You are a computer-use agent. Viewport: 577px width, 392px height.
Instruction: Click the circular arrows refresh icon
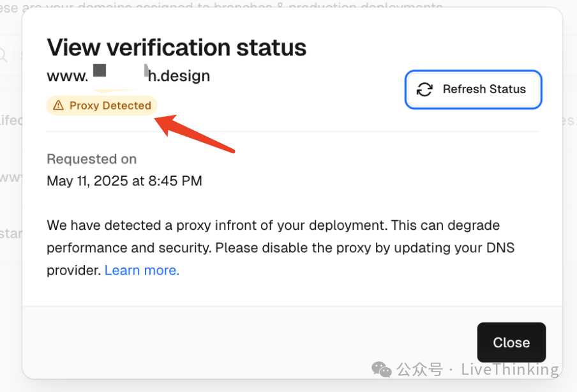(x=424, y=89)
